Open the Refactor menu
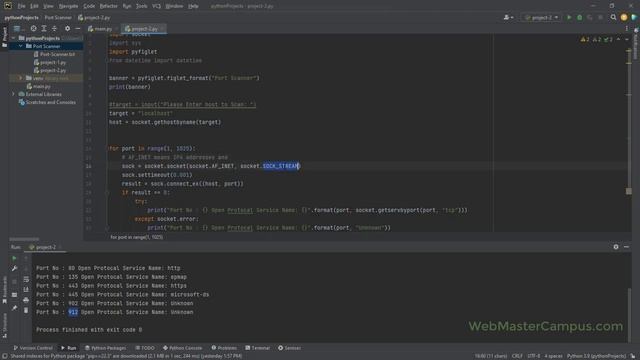This screenshot has width=640, height=360. tap(109, 6)
